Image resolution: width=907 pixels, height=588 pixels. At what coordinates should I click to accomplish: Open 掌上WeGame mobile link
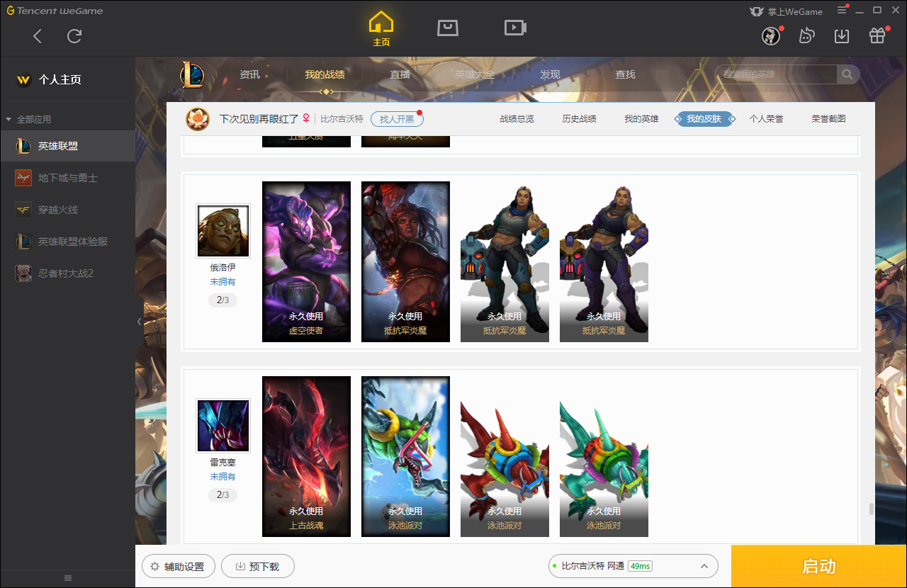[x=787, y=11]
